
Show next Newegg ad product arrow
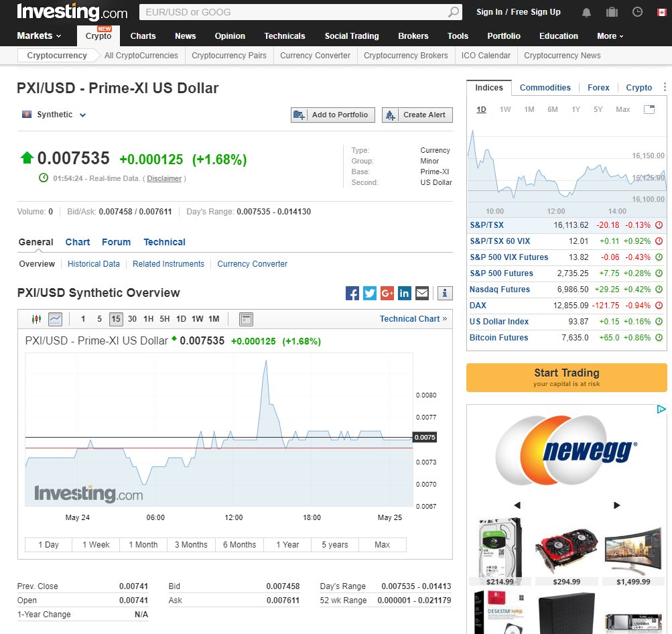[616, 505]
